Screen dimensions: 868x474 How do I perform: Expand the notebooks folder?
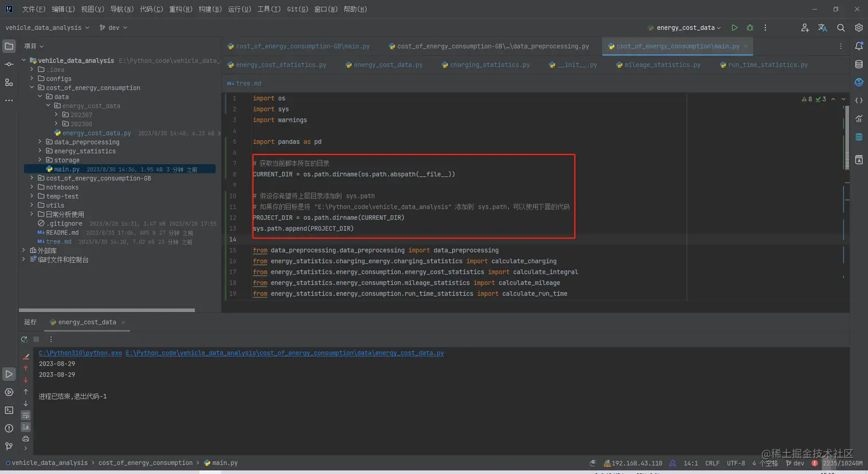click(32, 187)
